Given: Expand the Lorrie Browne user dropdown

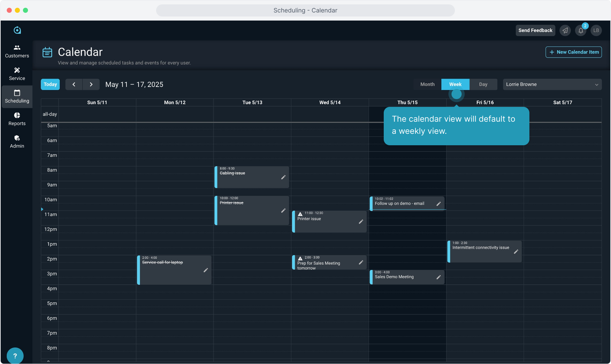Looking at the screenshot, I should click(552, 84).
